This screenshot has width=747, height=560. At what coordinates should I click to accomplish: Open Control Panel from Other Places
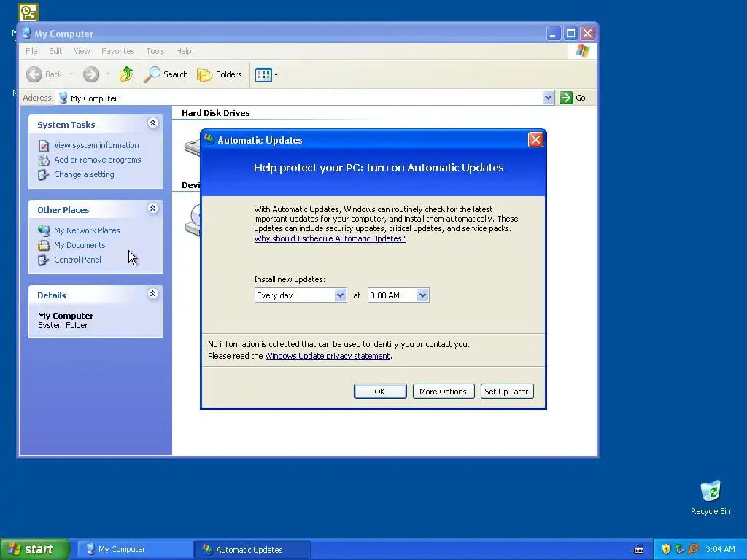[77, 260]
